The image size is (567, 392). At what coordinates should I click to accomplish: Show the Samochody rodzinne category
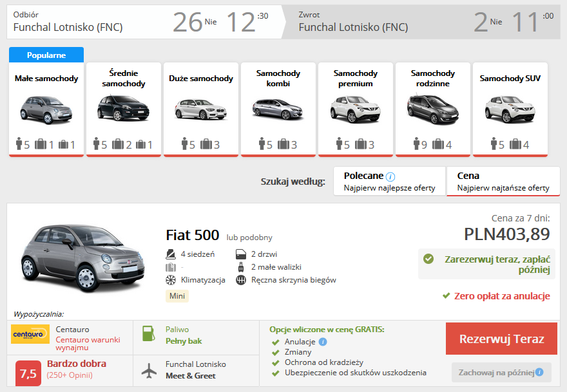pos(433,109)
